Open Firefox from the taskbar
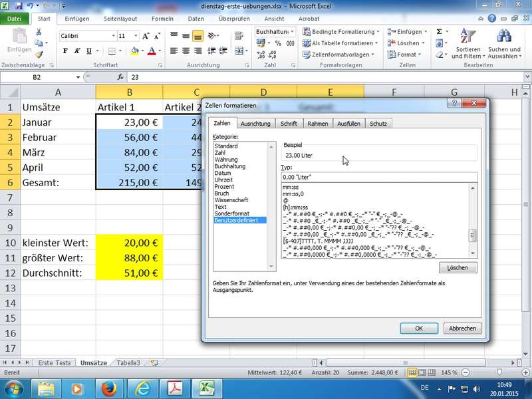This screenshot has height=399, width=532. [x=109, y=388]
